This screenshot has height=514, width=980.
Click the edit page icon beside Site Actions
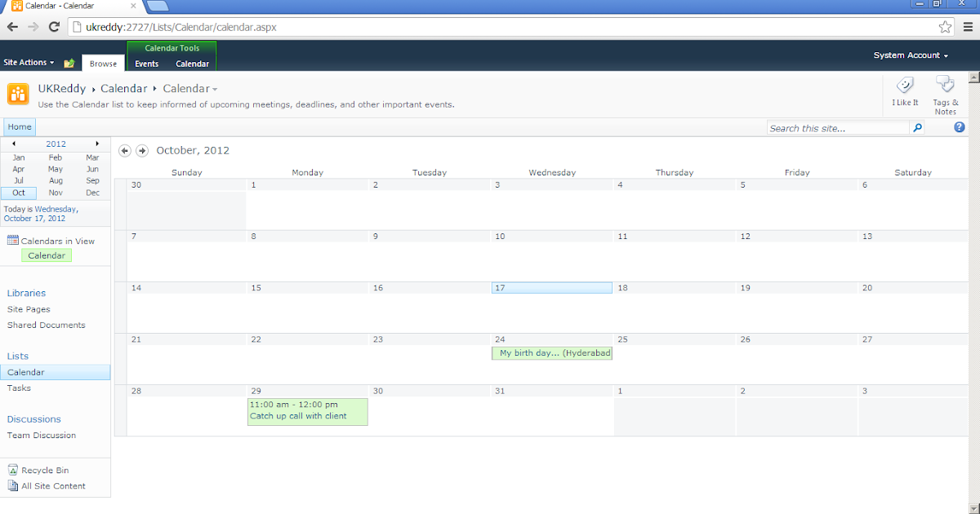point(69,62)
